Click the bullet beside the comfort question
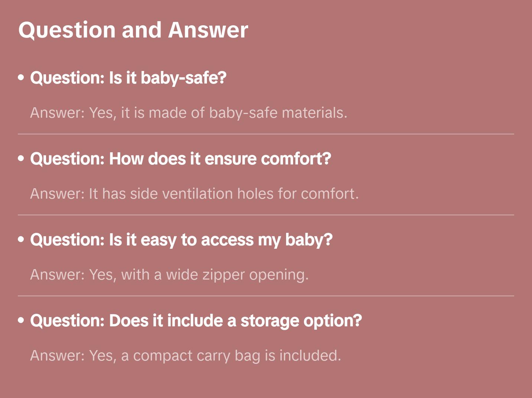 [21, 159]
